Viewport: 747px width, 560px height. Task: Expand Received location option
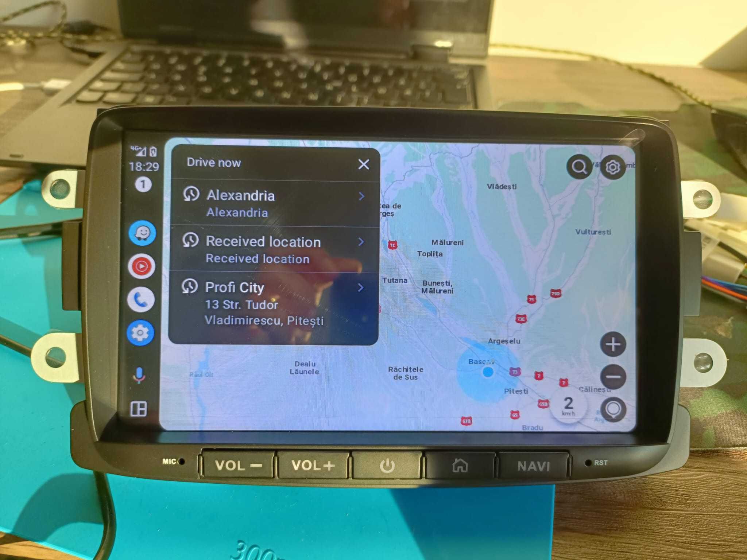365,245
